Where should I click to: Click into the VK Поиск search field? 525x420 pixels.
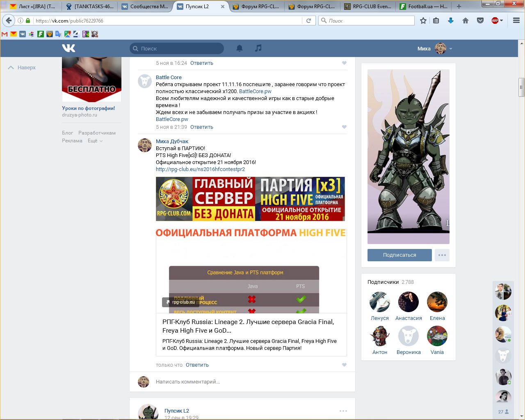pyautogui.click(x=177, y=48)
